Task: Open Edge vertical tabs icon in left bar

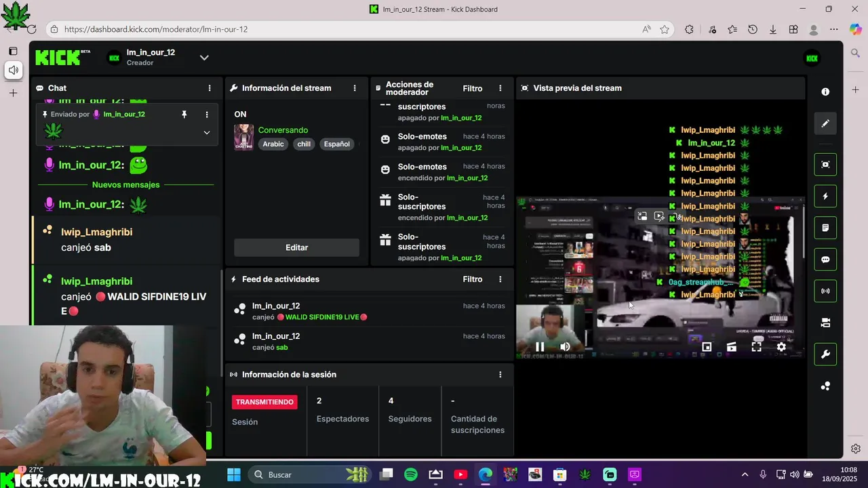Action: tap(13, 51)
